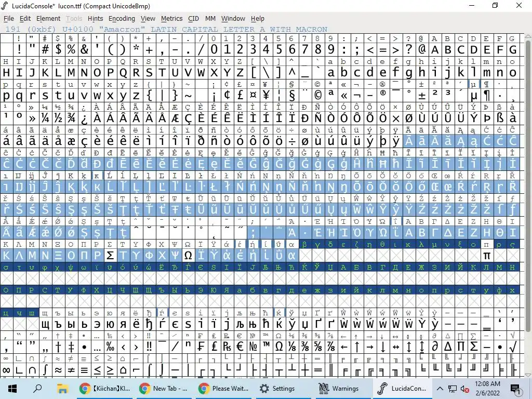Open the Edit menu
The height and width of the screenshot is (399, 532).
point(25,19)
